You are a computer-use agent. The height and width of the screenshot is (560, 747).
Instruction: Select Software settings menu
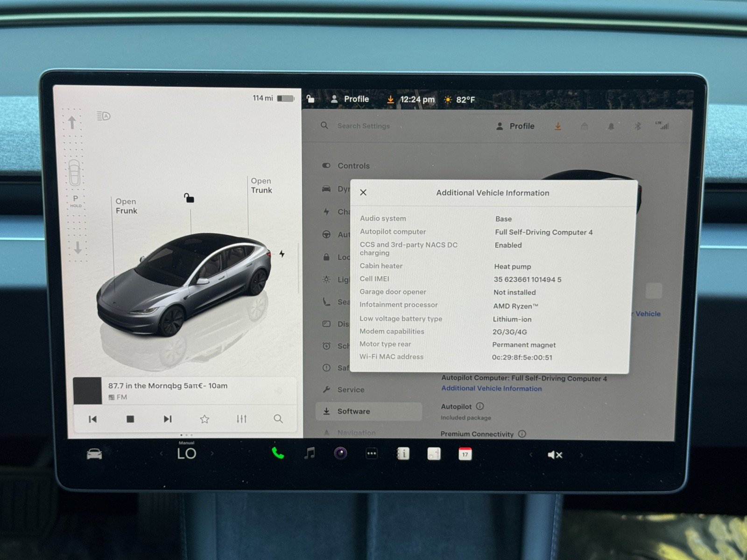point(368,411)
